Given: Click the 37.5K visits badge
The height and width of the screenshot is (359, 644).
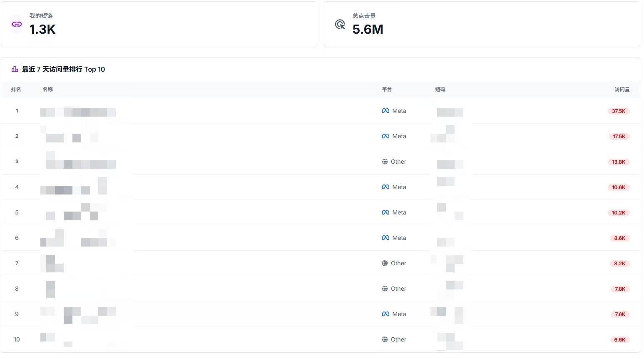Looking at the screenshot, I should (x=619, y=111).
